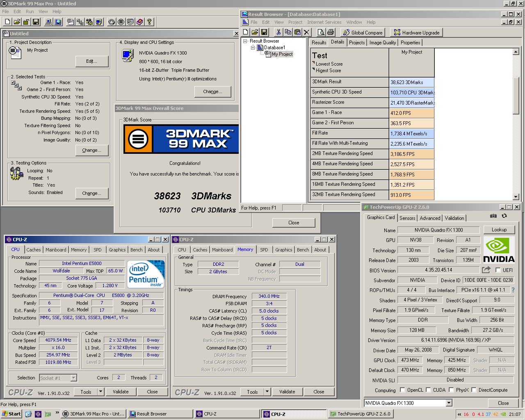The height and width of the screenshot is (420, 525).
Task: Take GPU-Z screenshot with camera icon
Action: (x=493, y=216)
